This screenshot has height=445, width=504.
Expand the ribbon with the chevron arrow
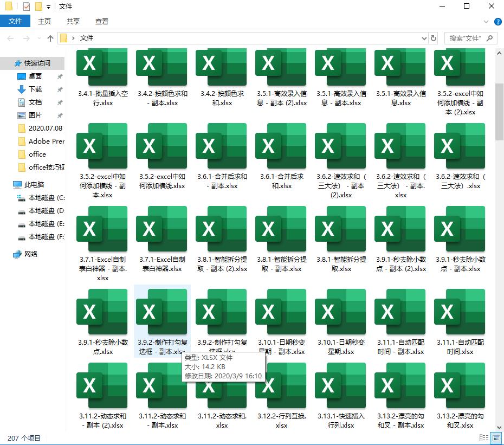486,22
